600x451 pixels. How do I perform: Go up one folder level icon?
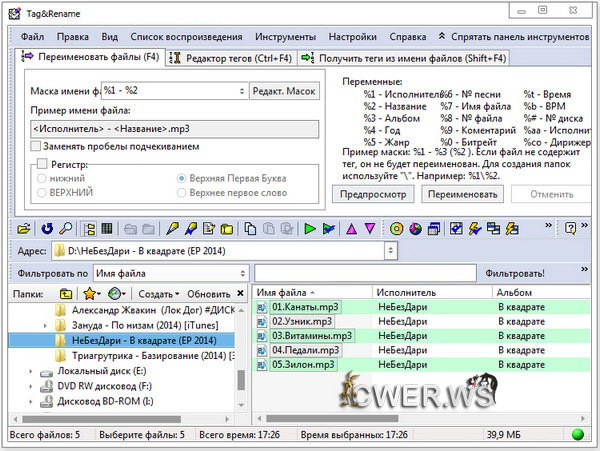click(66, 294)
